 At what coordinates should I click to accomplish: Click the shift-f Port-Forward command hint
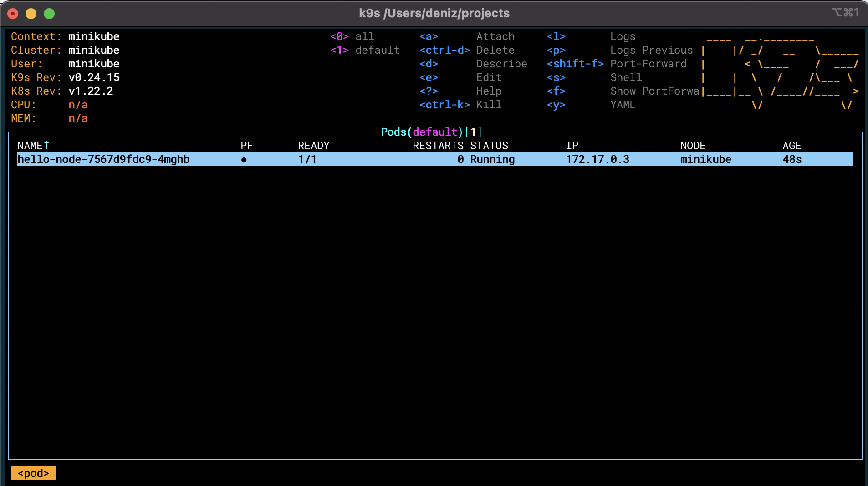pyautogui.click(x=648, y=64)
